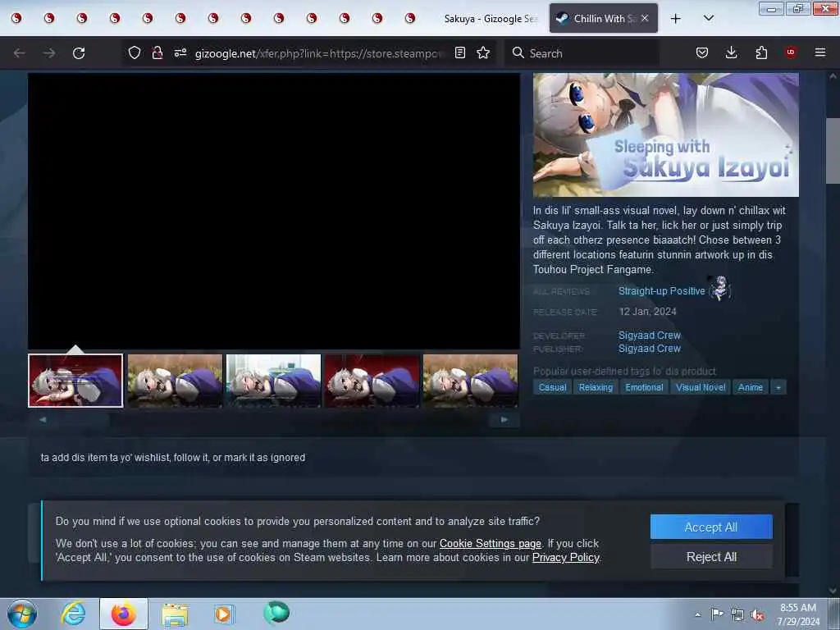Click the gizoogle.net address bar URL

click(319, 53)
